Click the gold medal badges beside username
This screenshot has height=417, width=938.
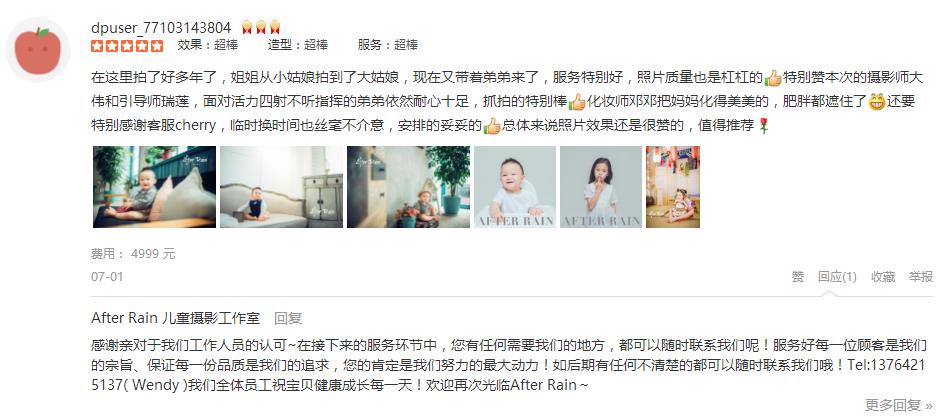[x=261, y=28]
